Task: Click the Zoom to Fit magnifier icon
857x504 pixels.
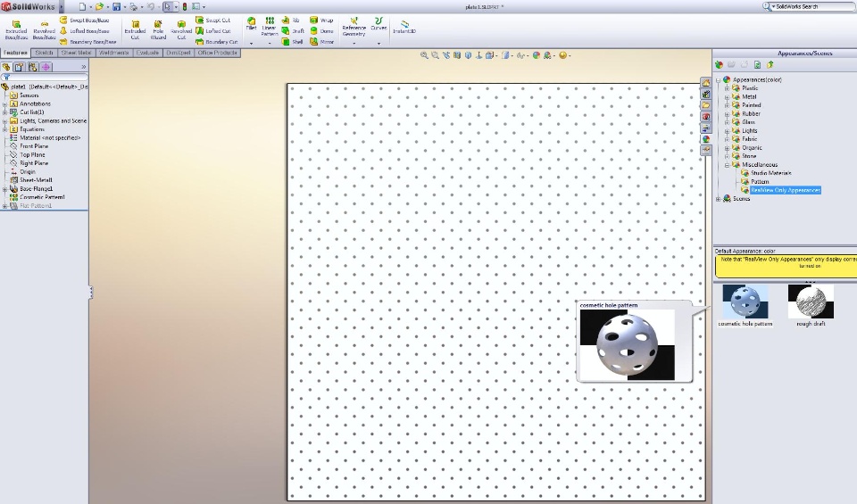Action: click(424, 55)
